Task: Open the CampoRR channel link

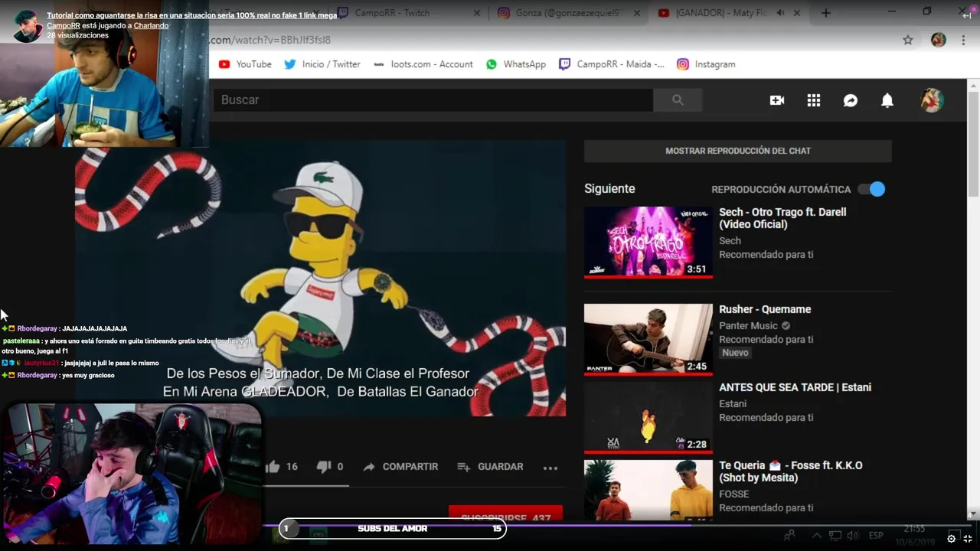Action: coord(64,25)
